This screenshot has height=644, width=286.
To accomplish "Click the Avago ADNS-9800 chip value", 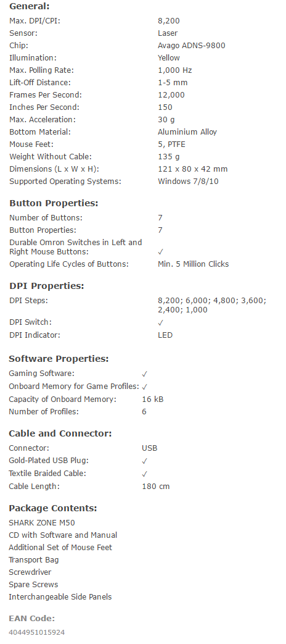I will pos(191,46).
